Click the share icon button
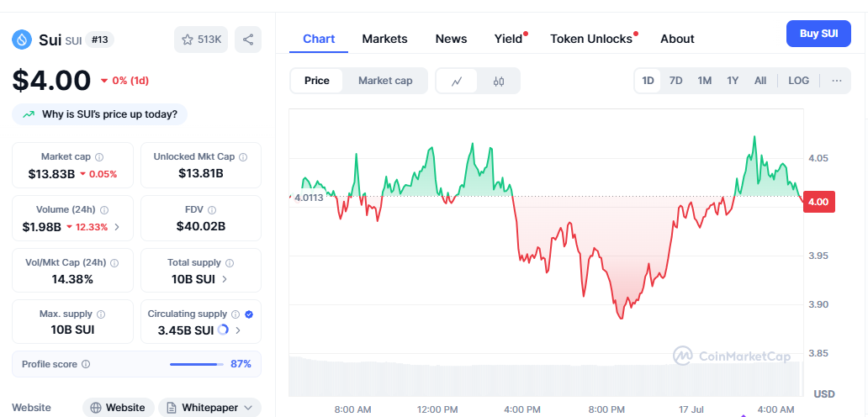Screen dimensions: 868x417 point(247,40)
